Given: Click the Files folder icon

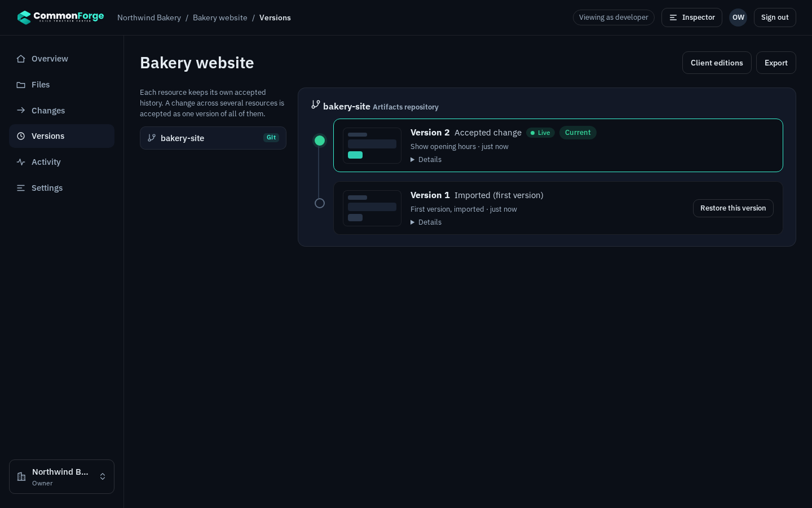Looking at the screenshot, I should (x=21, y=85).
